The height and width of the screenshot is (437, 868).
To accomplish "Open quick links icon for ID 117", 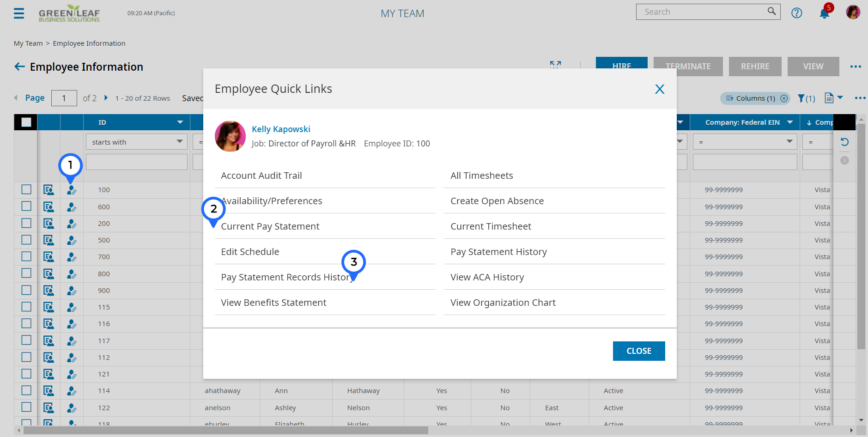I will [72, 341].
